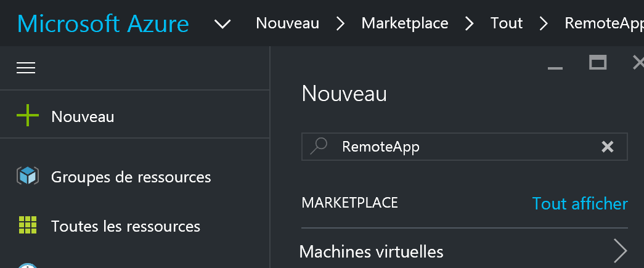The height and width of the screenshot is (268, 644).
Task: Maximize the Nouveau blade
Action: (598, 62)
